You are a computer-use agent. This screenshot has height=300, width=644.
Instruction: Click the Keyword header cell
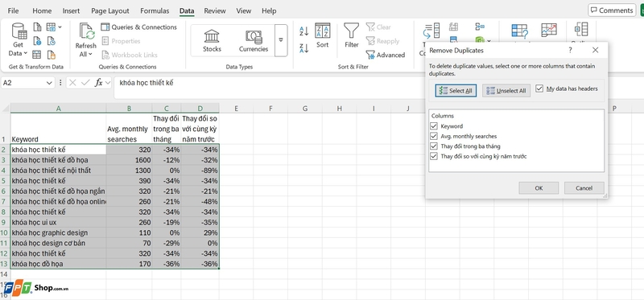pyautogui.click(x=58, y=129)
